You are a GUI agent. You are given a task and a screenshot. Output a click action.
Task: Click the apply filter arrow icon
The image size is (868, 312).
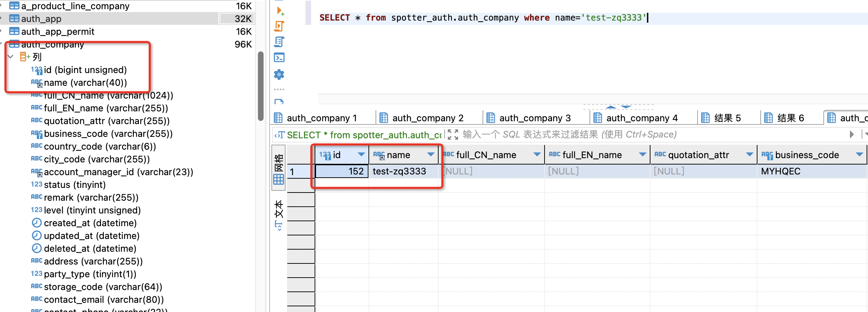click(852, 135)
